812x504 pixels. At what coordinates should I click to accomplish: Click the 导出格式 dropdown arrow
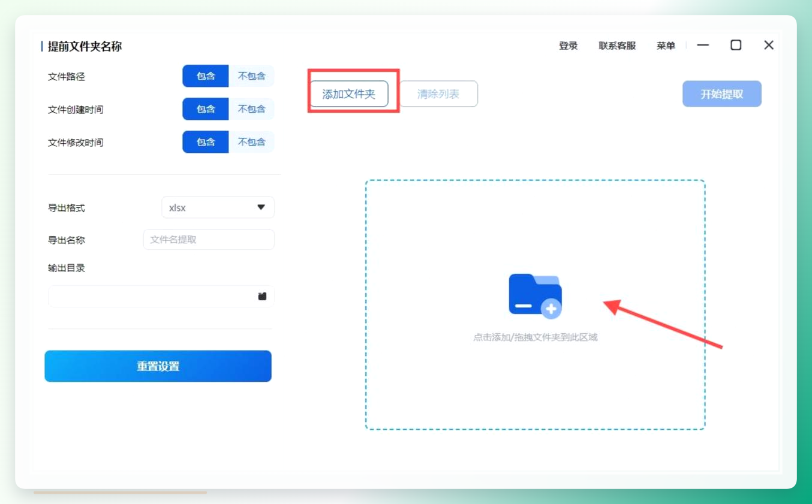click(261, 207)
